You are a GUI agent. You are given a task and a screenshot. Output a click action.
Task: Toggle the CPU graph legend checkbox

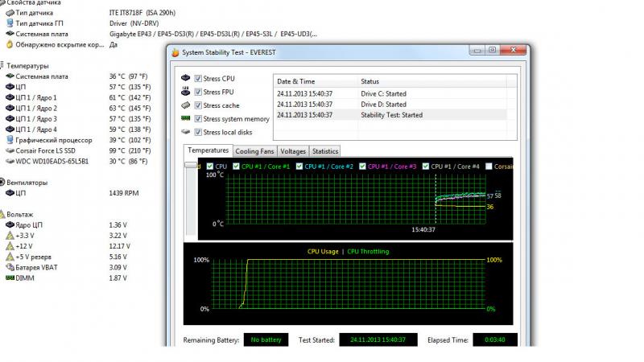coord(210,167)
